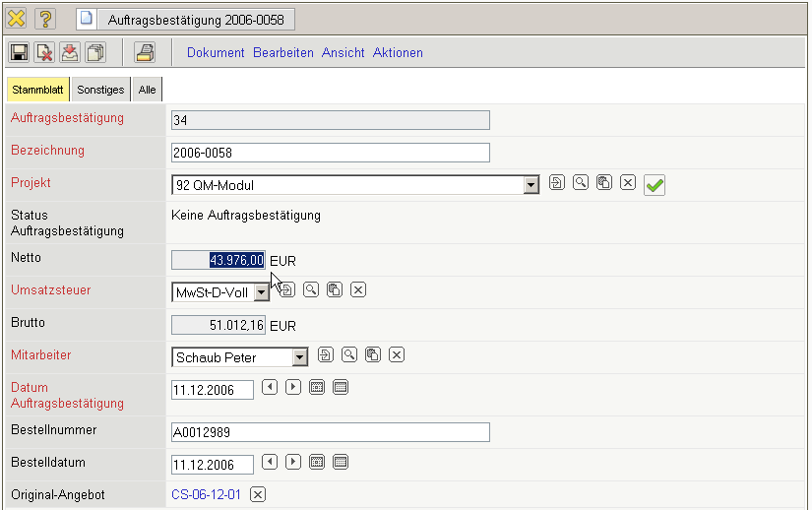The image size is (812, 510).
Task: Click the printer icon in toolbar
Action: [145, 52]
